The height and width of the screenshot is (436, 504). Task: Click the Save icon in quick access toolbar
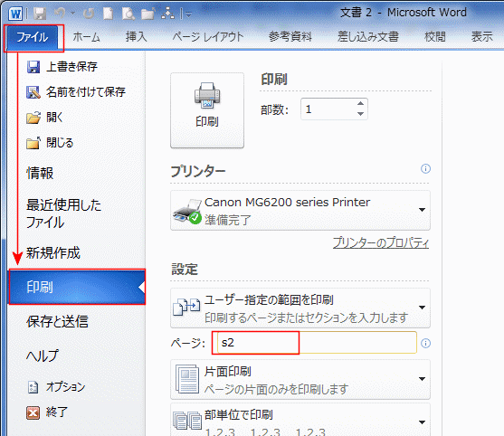pyautogui.click(x=40, y=14)
